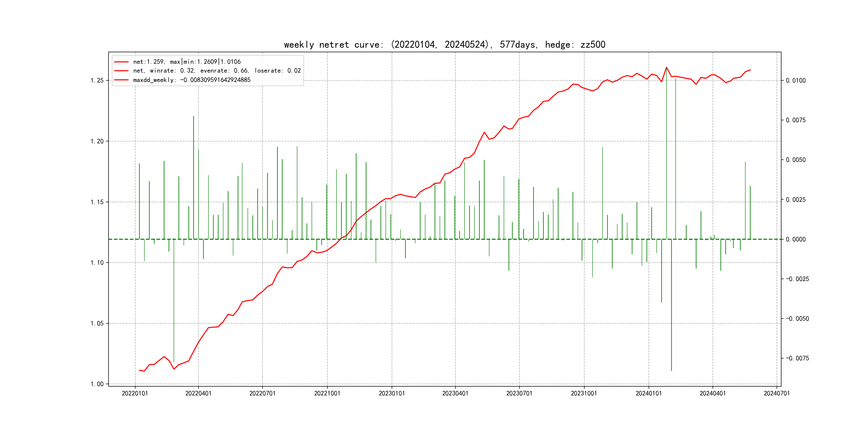Click the 20220401 x-axis date label
The height and width of the screenshot is (434, 868).
[199, 393]
